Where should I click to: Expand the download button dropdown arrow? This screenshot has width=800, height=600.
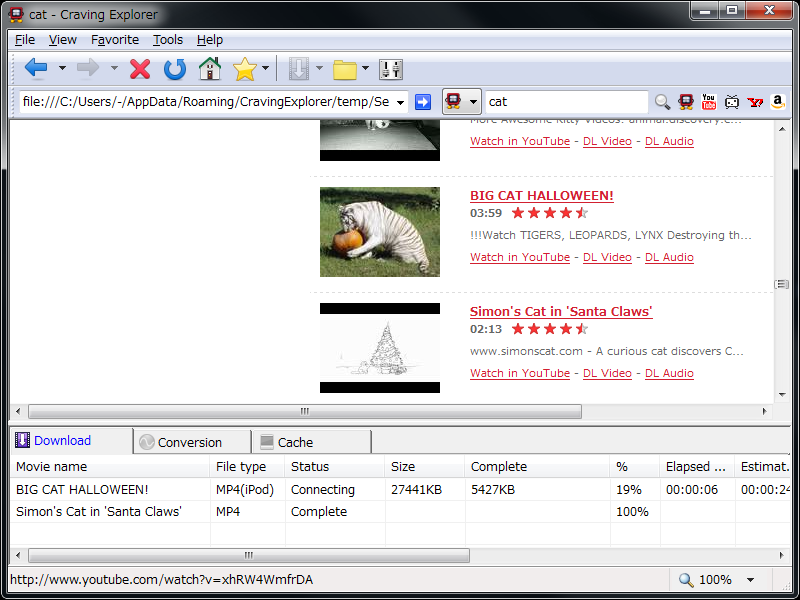point(319,68)
